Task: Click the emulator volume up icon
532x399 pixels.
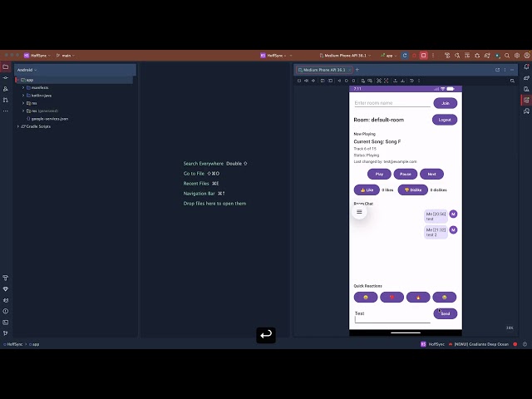Action: coord(306,81)
